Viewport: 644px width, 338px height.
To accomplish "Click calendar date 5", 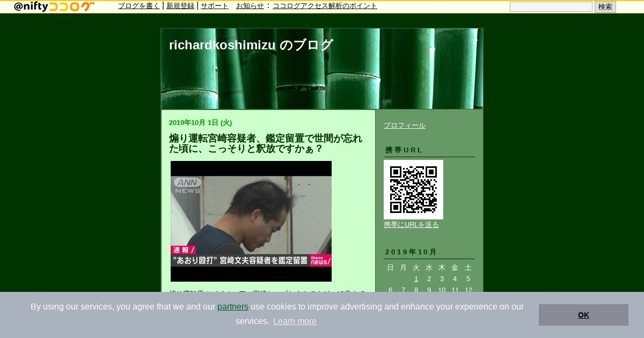I will pos(468,279).
